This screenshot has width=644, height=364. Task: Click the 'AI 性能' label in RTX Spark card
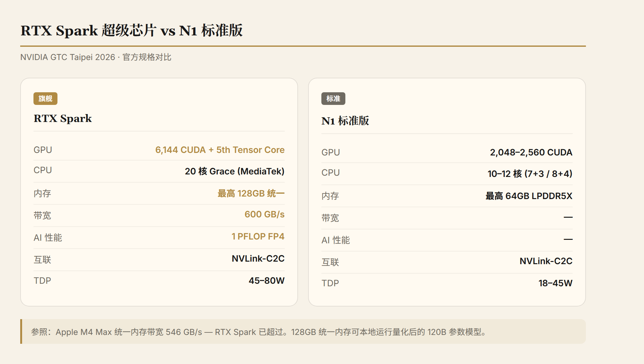(48, 238)
